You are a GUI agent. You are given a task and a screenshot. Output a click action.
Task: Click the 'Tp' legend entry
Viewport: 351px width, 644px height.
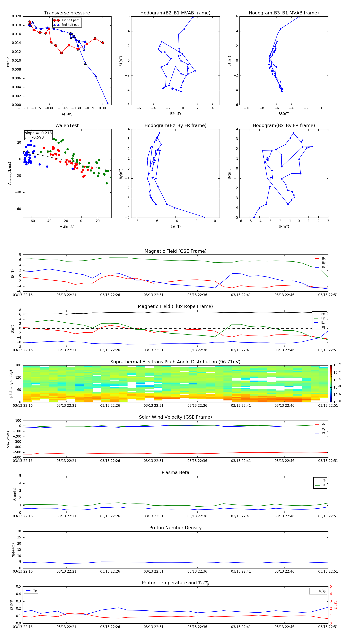click(31, 591)
